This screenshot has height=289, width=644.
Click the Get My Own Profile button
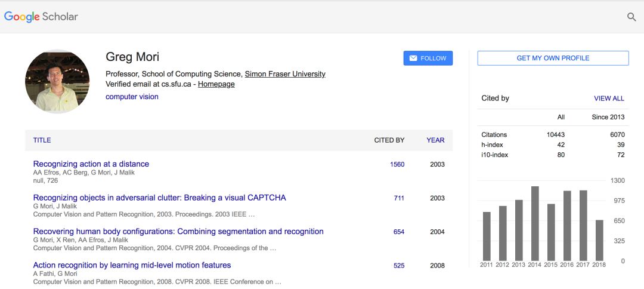pos(553,58)
